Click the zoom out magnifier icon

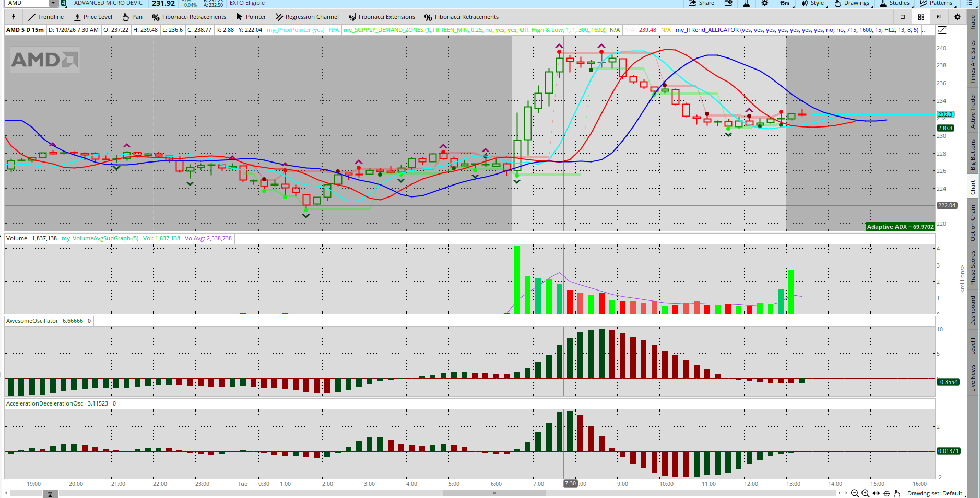[855, 493]
